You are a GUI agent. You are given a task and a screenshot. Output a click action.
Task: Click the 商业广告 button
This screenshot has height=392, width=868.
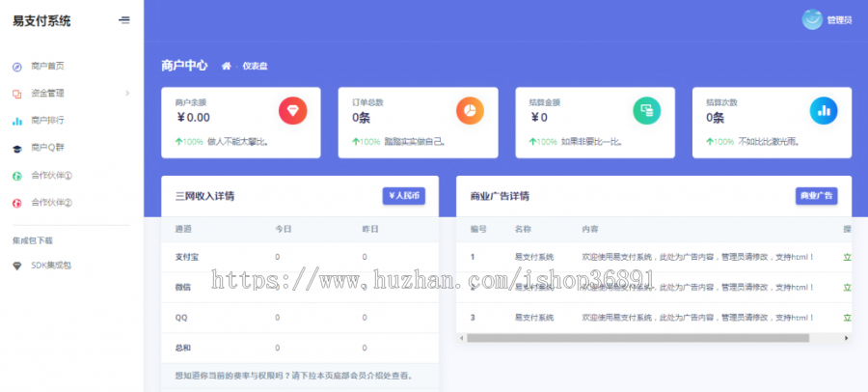[x=816, y=196]
